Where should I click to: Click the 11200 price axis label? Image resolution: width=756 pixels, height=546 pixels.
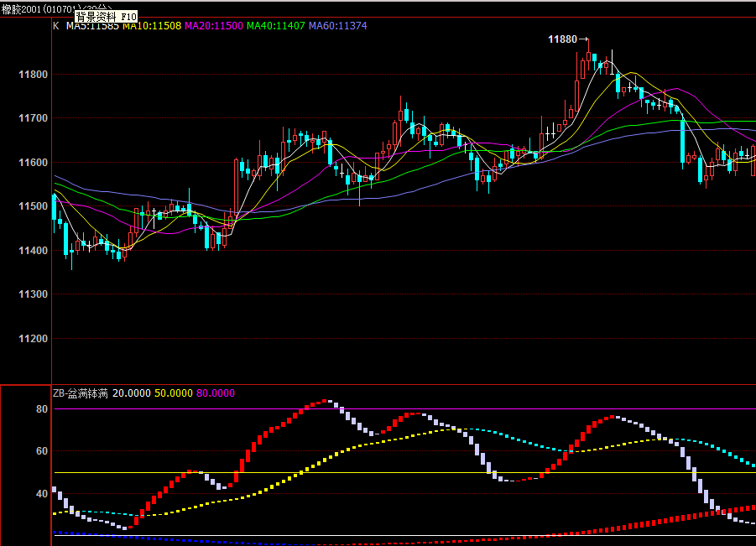pos(34,339)
